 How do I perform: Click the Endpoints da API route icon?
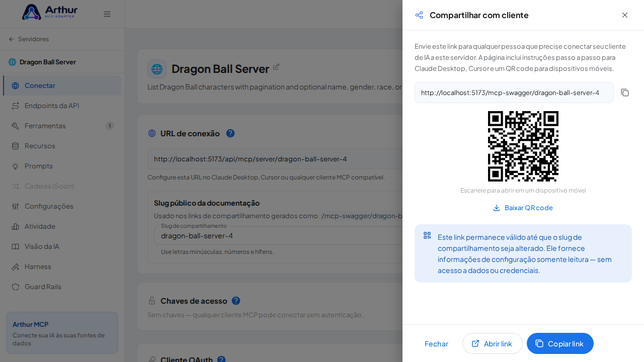tap(15, 106)
